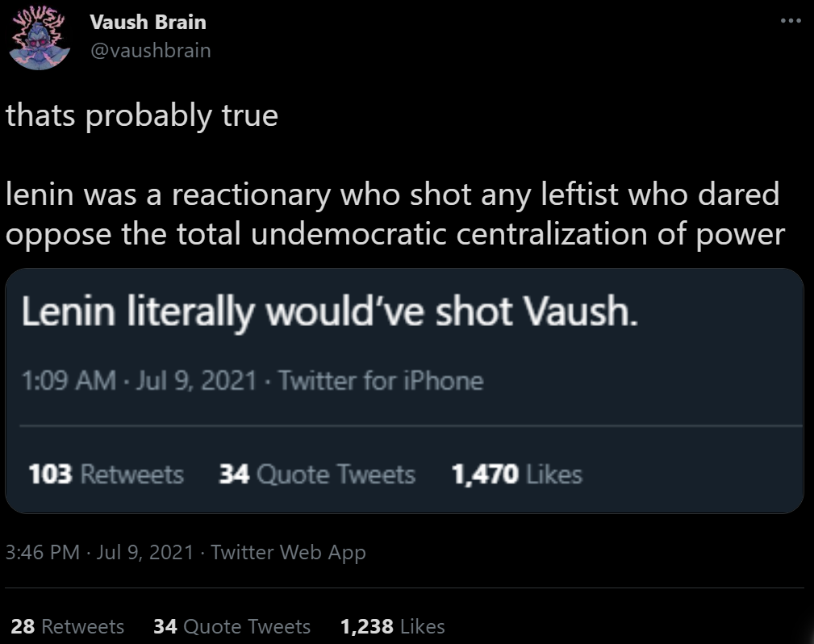Click the "thats probably true" tweet text

pos(142,116)
